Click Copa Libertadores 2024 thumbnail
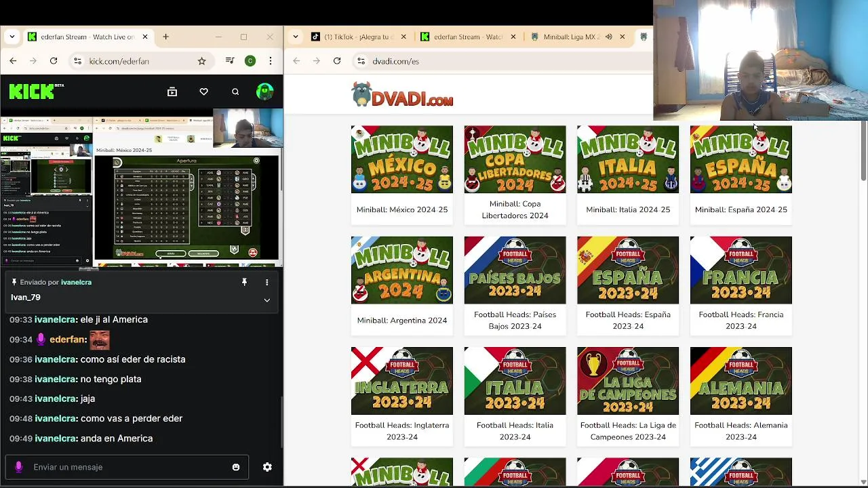868x488 pixels. pyautogui.click(x=515, y=159)
